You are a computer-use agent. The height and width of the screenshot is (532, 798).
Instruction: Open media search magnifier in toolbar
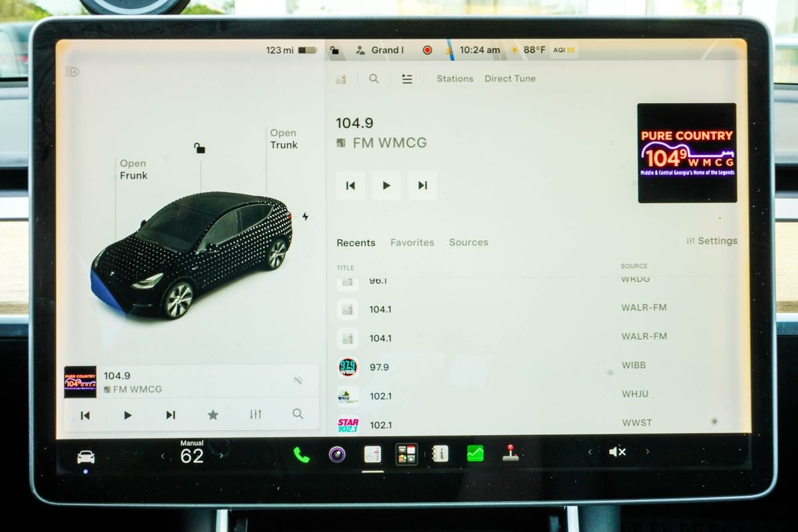click(374, 78)
